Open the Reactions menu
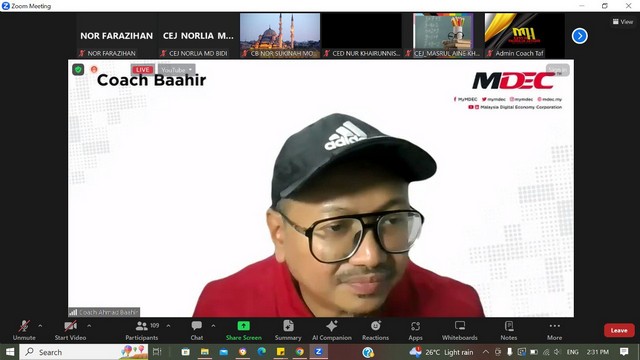The width and height of the screenshot is (640, 360). 376,330
